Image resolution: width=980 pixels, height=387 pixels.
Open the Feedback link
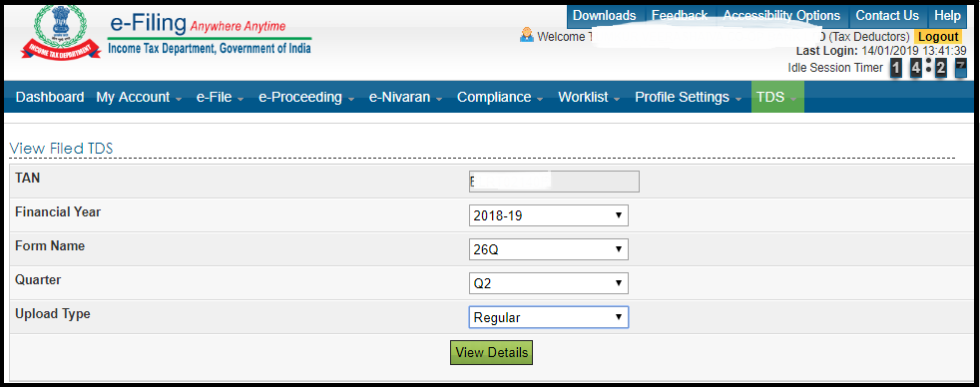coord(680,16)
